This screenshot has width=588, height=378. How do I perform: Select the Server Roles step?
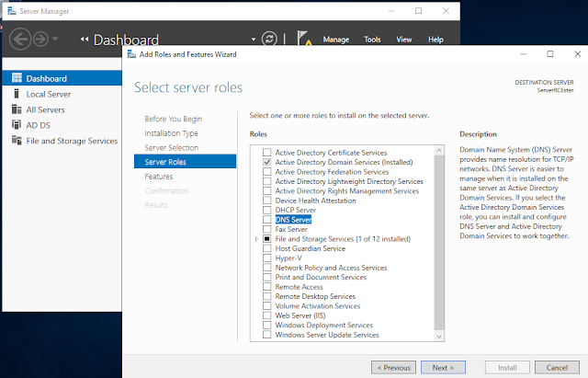tap(186, 162)
